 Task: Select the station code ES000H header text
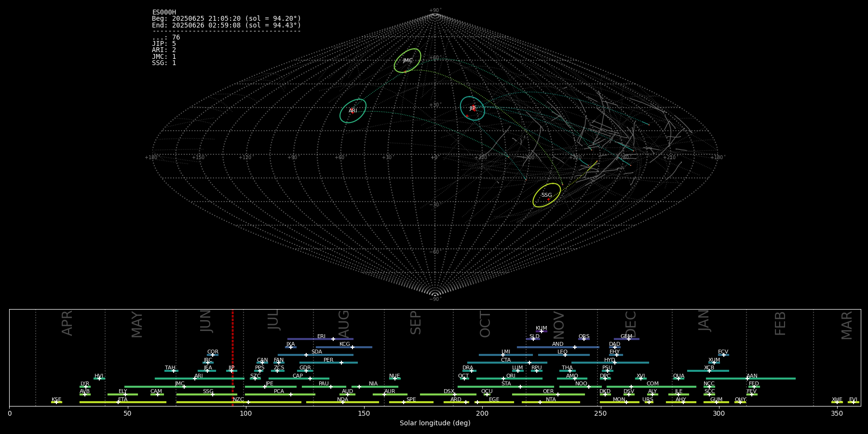(164, 12)
